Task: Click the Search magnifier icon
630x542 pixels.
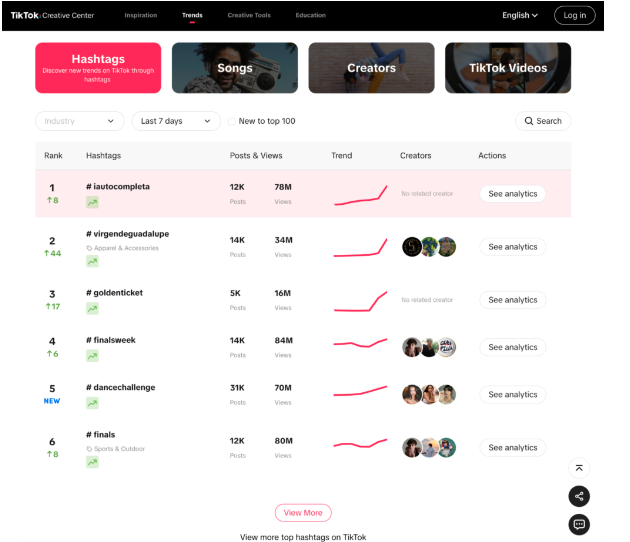Action: pyautogui.click(x=529, y=121)
